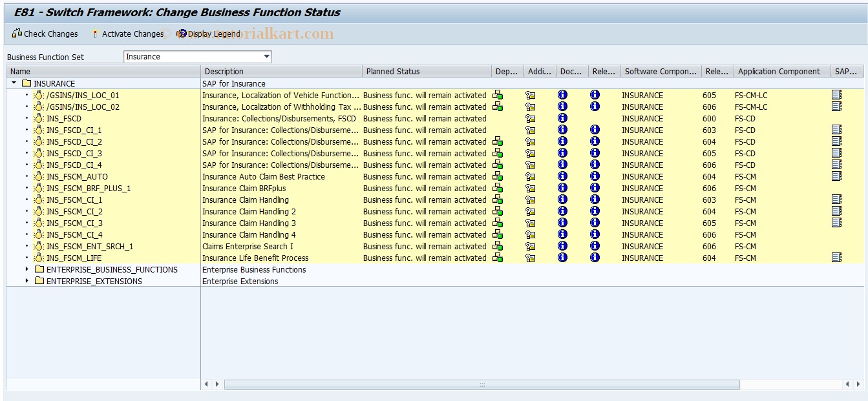Show dependencies icon for INS_FSCM_CI_4

(x=498, y=234)
